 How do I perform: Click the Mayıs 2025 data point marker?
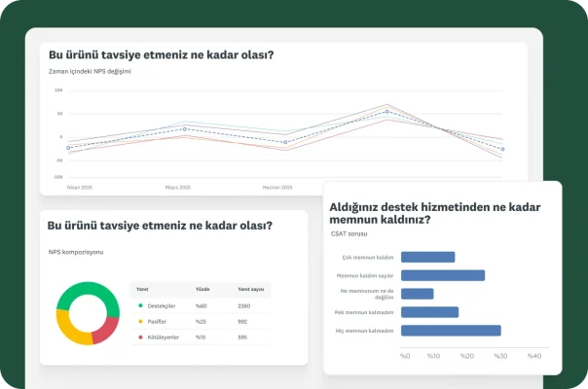pyautogui.click(x=185, y=129)
